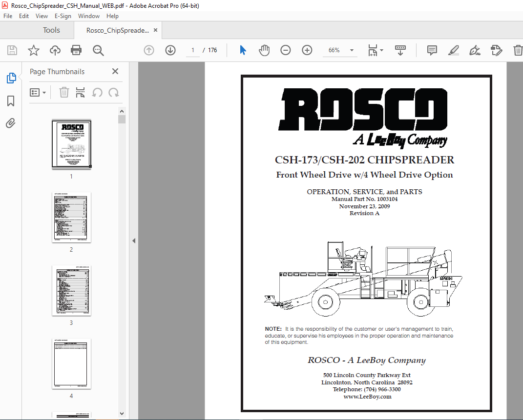
Task: Add a comment note icon
Action: point(432,50)
